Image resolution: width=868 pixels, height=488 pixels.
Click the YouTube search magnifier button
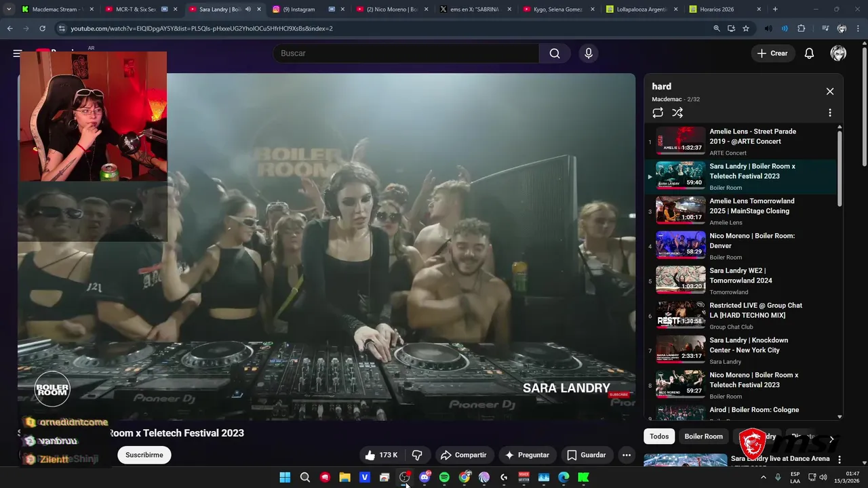point(555,54)
